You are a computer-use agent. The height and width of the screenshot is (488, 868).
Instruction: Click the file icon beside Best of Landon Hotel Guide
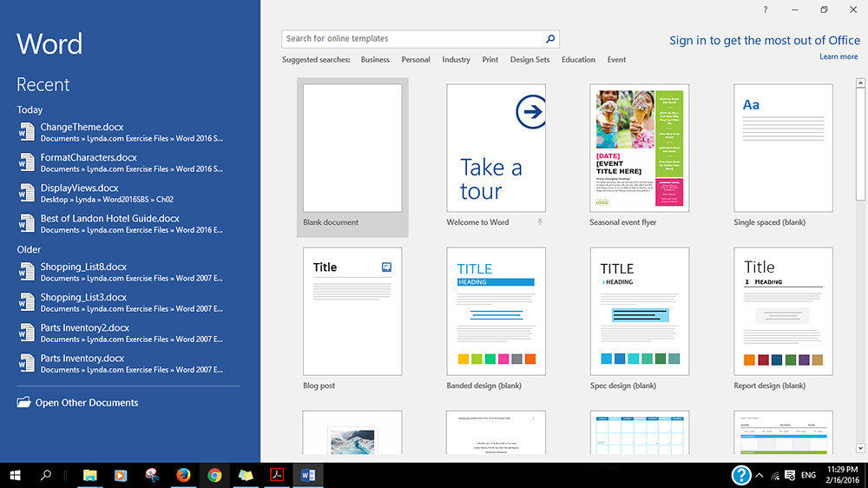[x=26, y=223]
